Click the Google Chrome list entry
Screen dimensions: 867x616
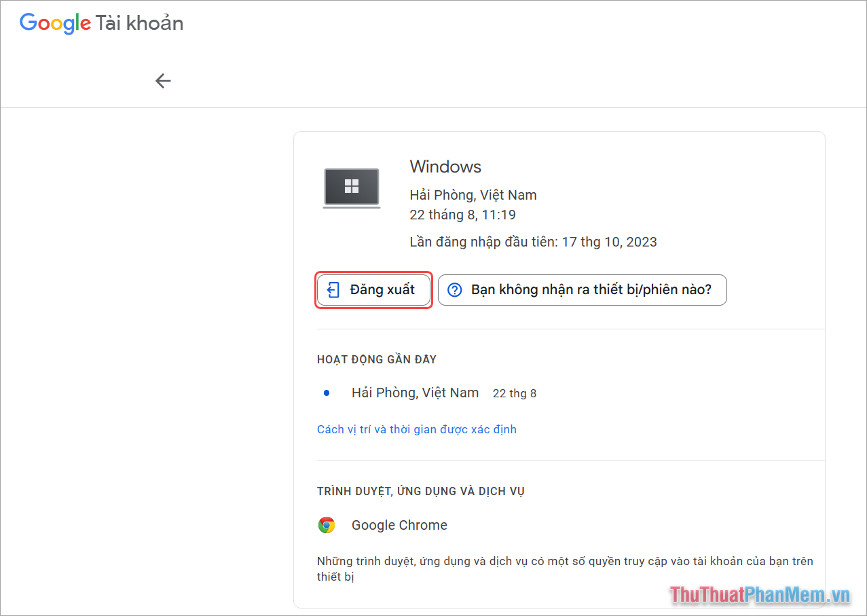pyautogui.click(x=399, y=524)
